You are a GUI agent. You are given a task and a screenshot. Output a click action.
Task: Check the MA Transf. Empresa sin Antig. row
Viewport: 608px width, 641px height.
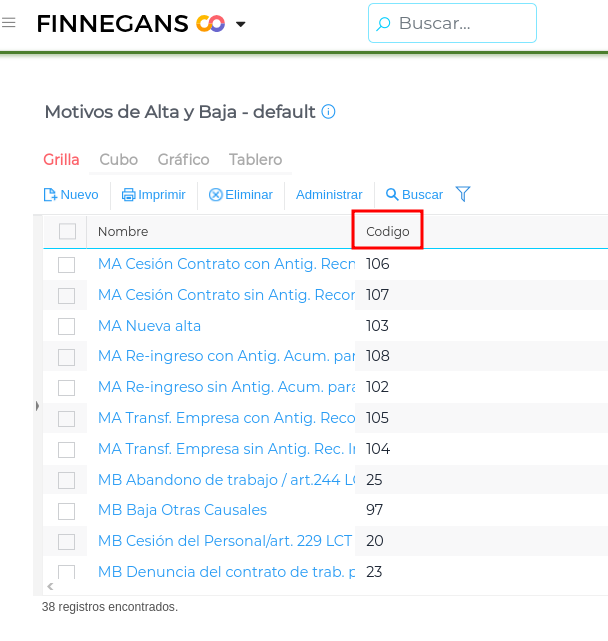tap(66, 450)
